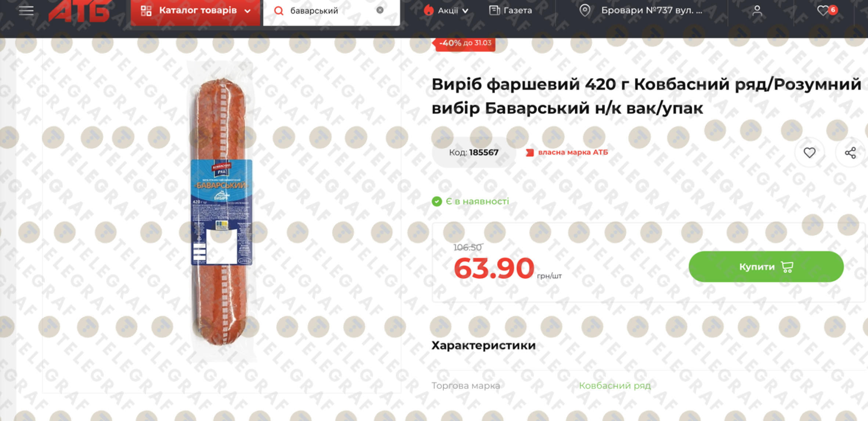
Task: Click the search magnifier icon
Action: coord(279,11)
